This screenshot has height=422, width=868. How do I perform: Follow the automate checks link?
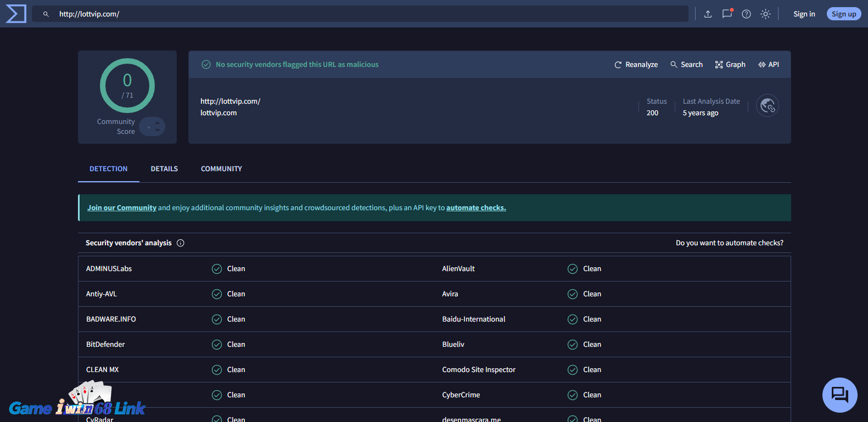point(476,208)
